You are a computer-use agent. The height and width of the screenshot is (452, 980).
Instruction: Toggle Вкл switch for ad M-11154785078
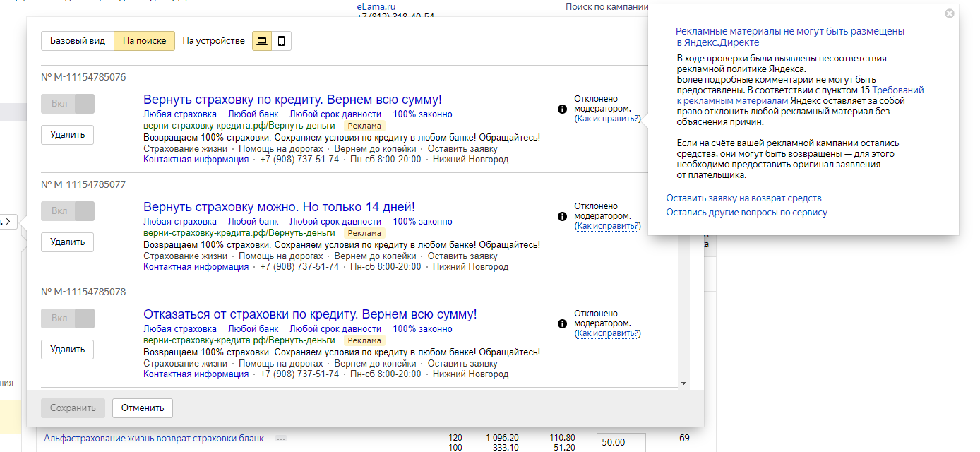tap(68, 319)
